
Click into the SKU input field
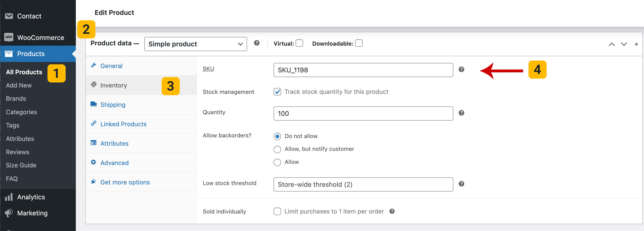363,70
